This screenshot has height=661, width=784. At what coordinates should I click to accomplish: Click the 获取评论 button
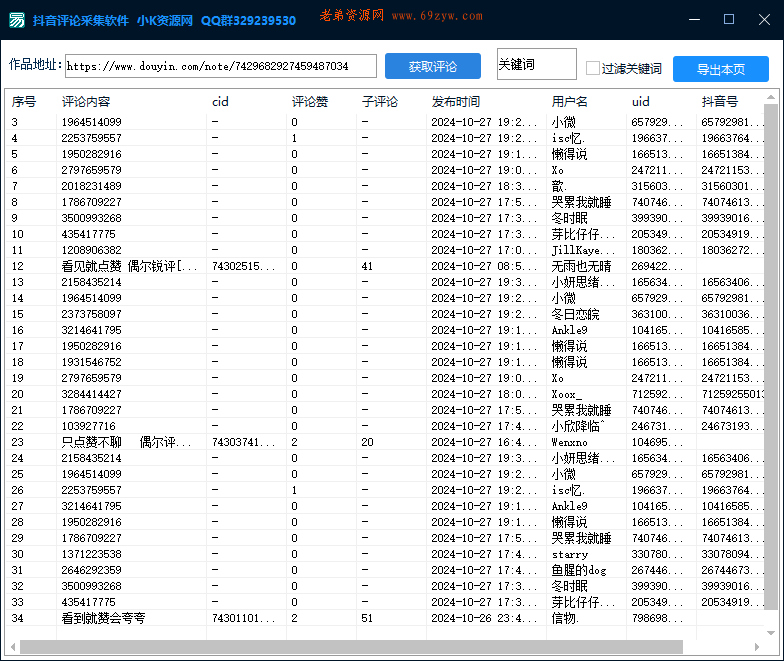point(432,67)
